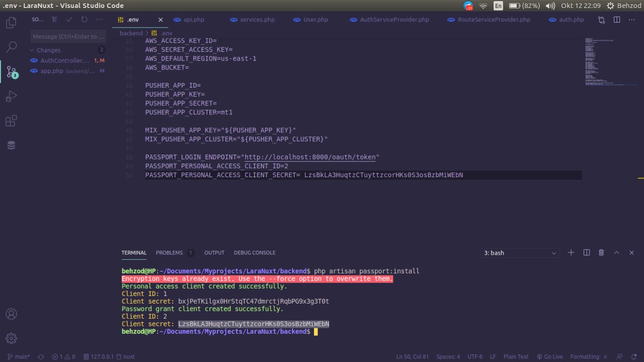Viewport: 644px width, 362px height.
Task: Split the terminal panel
Action: point(586,253)
